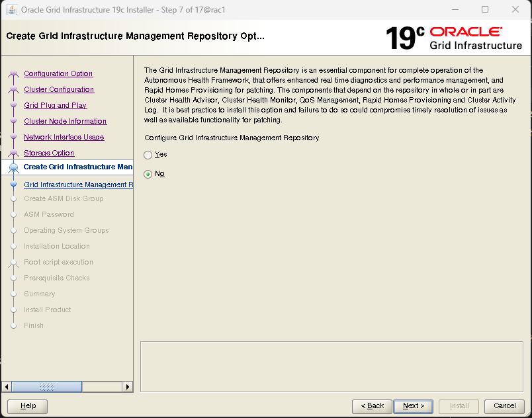Image resolution: width=532 pixels, height=418 pixels.
Task: Click the 'Create ASM Disk Group' step text
Action: [64, 198]
